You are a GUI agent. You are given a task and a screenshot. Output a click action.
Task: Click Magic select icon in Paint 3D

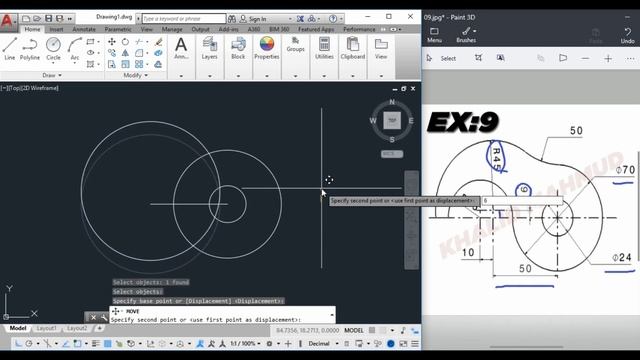point(500,58)
